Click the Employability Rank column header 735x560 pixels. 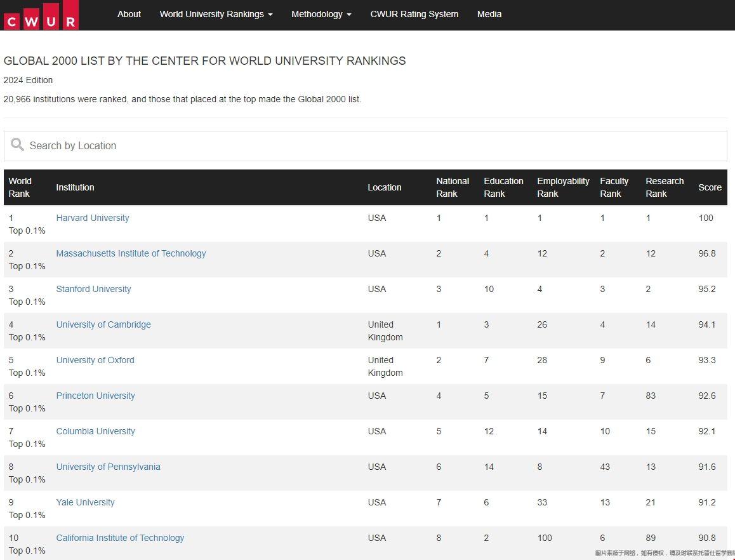point(563,187)
